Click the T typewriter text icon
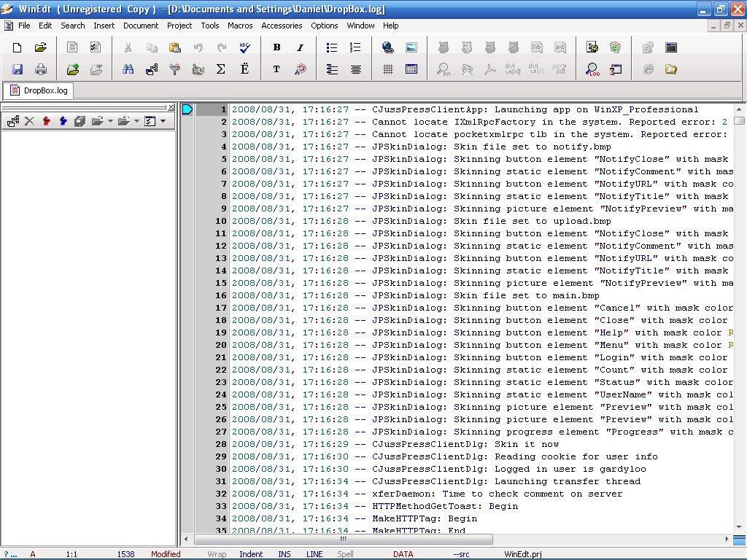Image resolution: width=747 pixels, height=560 pixels. (276, 69)
